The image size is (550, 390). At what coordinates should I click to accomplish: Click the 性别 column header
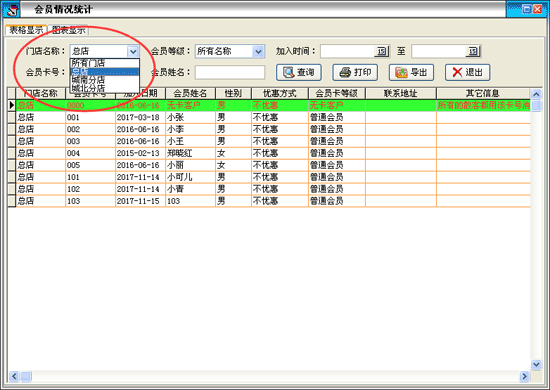pyautogui.click(x=233, y=93)
